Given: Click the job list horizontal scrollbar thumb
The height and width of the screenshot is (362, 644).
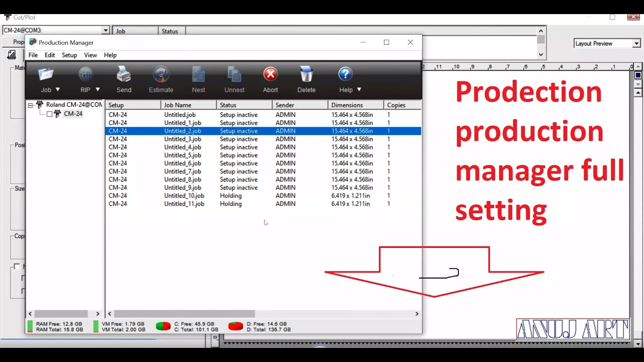Looking at the screenshot, I should point(184,314).
